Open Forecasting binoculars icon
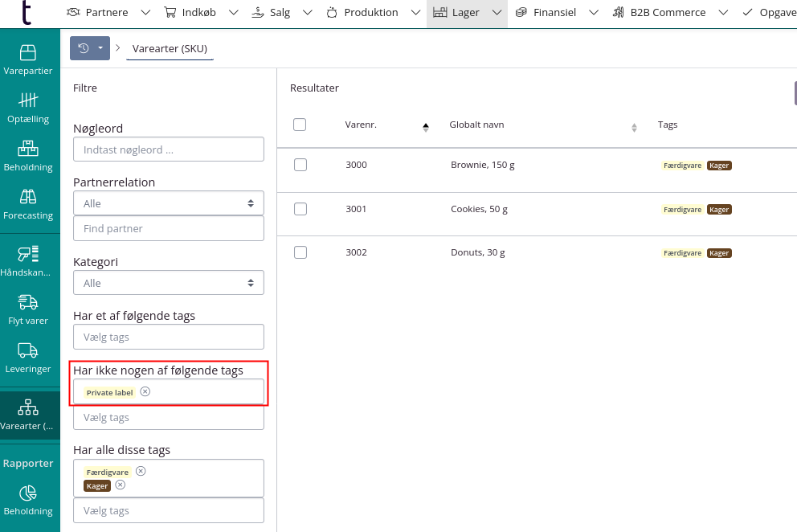 pos(28,197)
